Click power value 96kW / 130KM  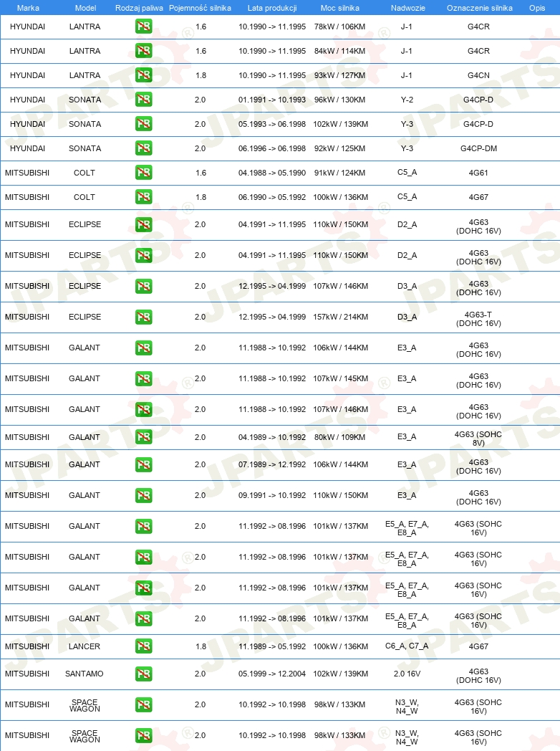[340, 100]
